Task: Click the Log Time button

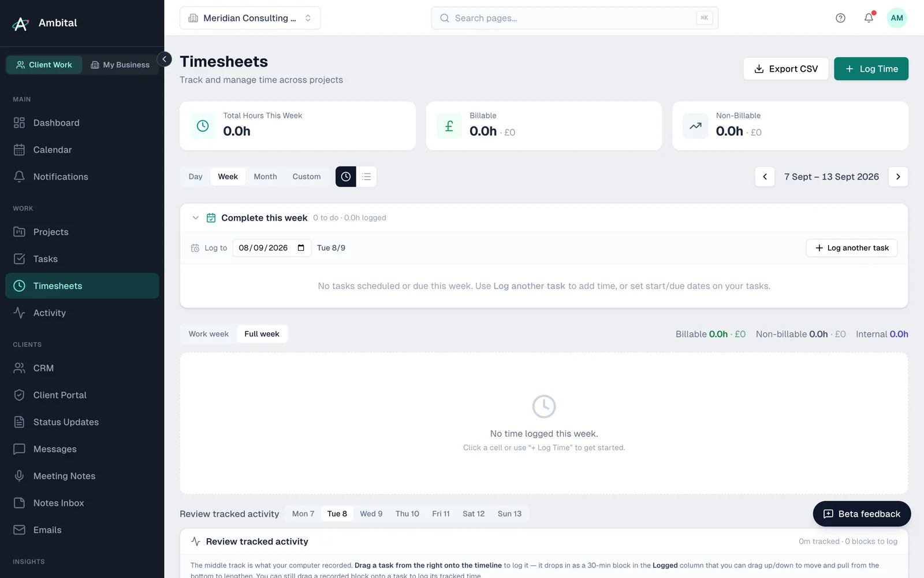Action: click(871, 69)
